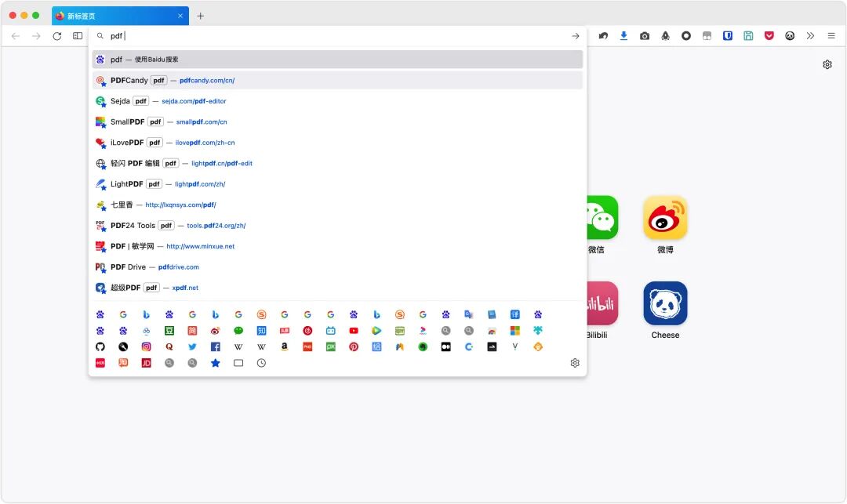Search with Quora one-off search icon
Viewport: 847px width, 504px height.
(169, 347)
